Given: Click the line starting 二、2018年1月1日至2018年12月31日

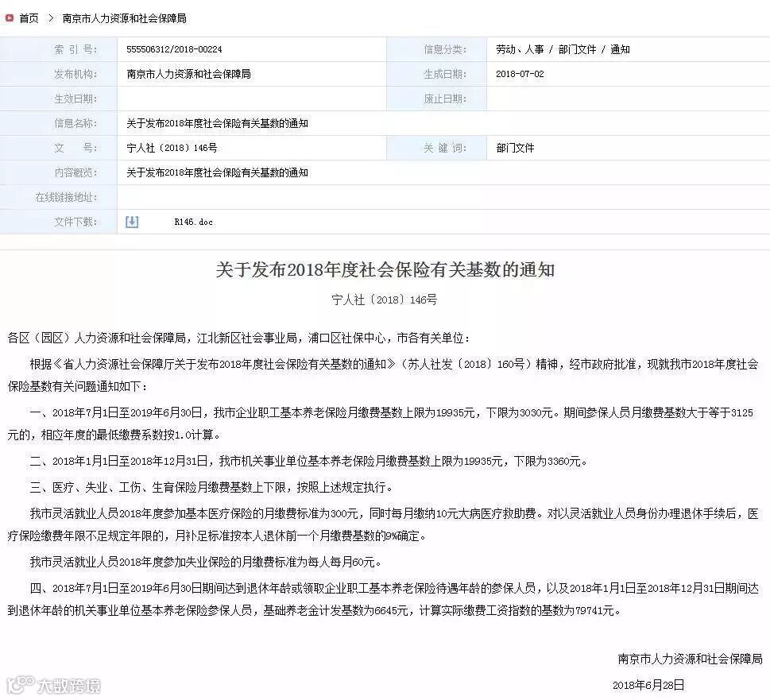Looking at the screenshot, I should click(308, 461).
